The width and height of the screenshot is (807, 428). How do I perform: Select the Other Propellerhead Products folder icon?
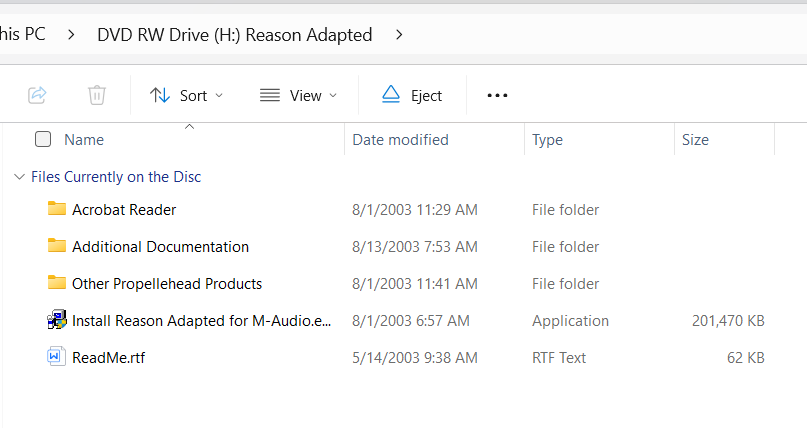click(x=57, y=282)
